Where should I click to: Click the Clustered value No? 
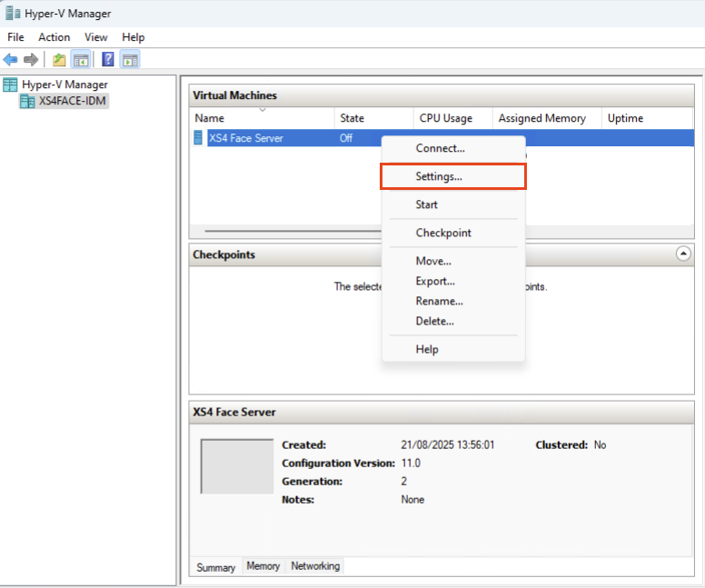point(600,445)
